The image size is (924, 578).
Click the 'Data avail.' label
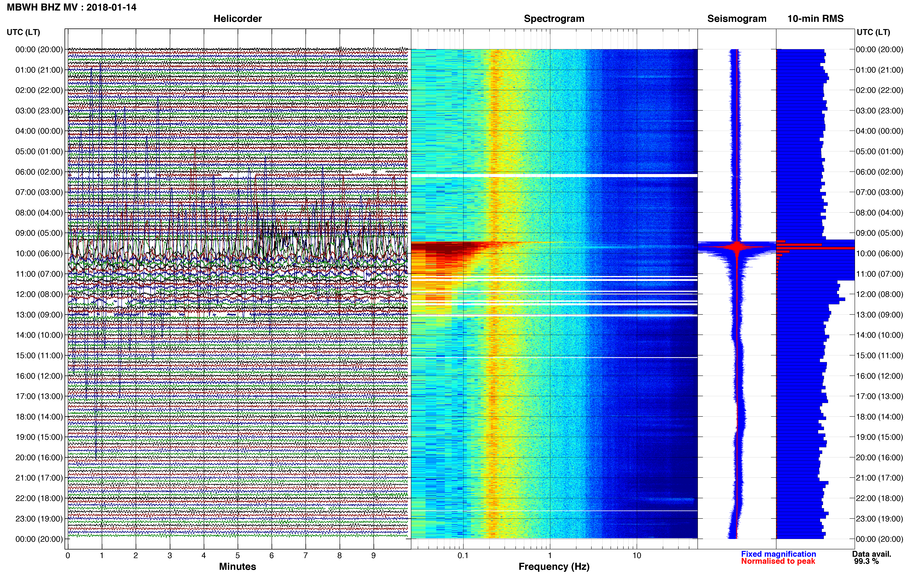[x=872, y=554]
